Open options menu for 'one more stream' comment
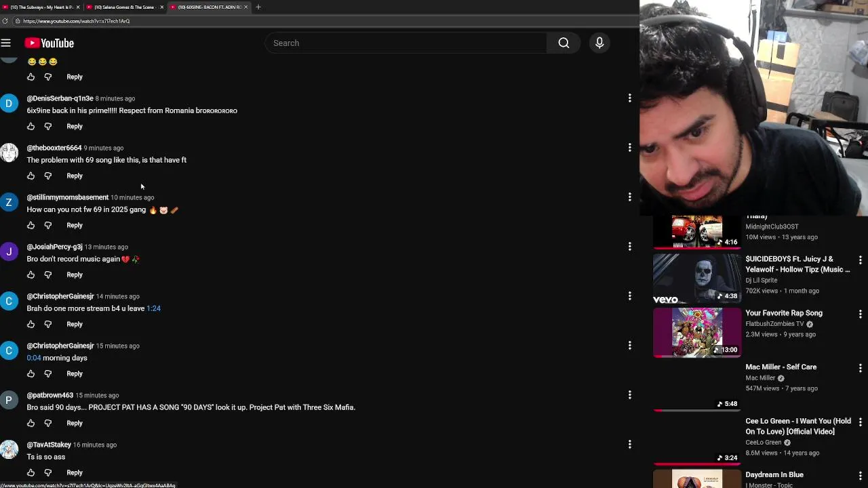This screenshot has height=488, width=868. (x=629, y=296)
